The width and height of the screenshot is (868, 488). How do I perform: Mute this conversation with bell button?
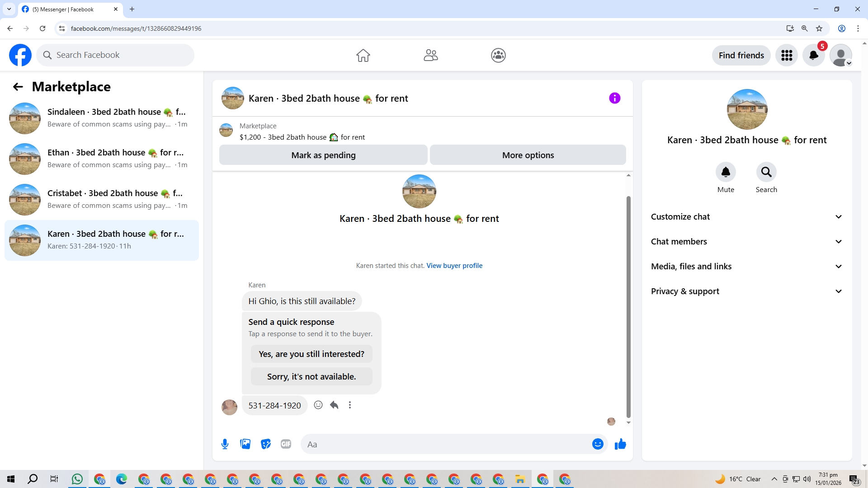pos(726,172)
